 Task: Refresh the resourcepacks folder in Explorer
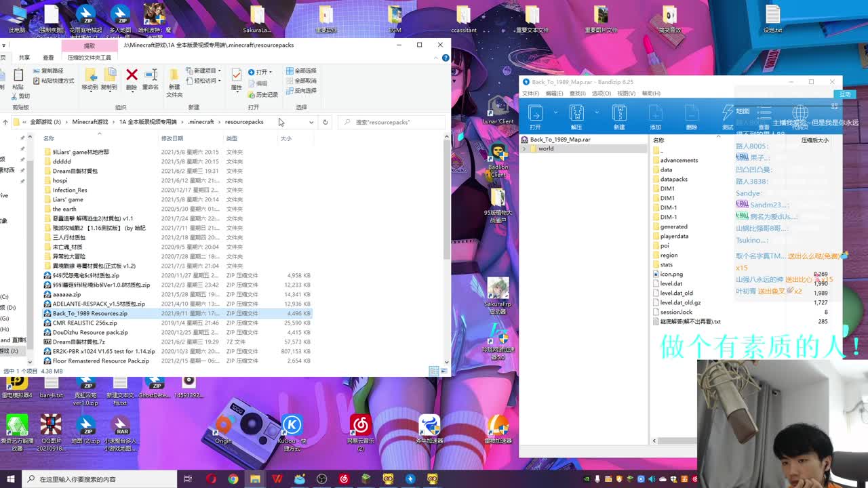325,122
